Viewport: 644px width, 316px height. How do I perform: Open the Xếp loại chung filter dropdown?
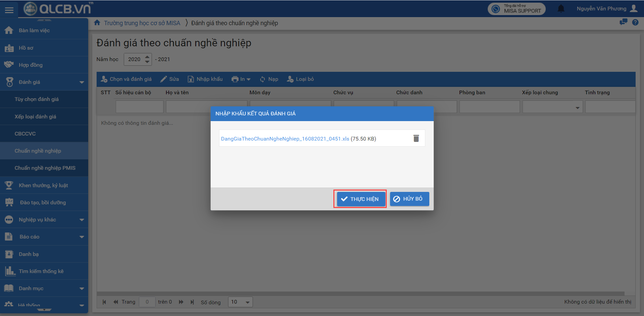(577, 108)
